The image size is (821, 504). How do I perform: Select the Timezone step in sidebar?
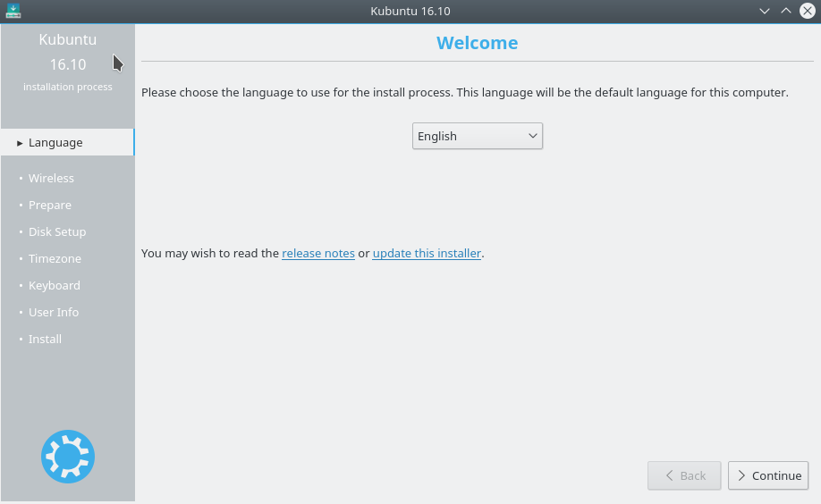pos(55,258)
